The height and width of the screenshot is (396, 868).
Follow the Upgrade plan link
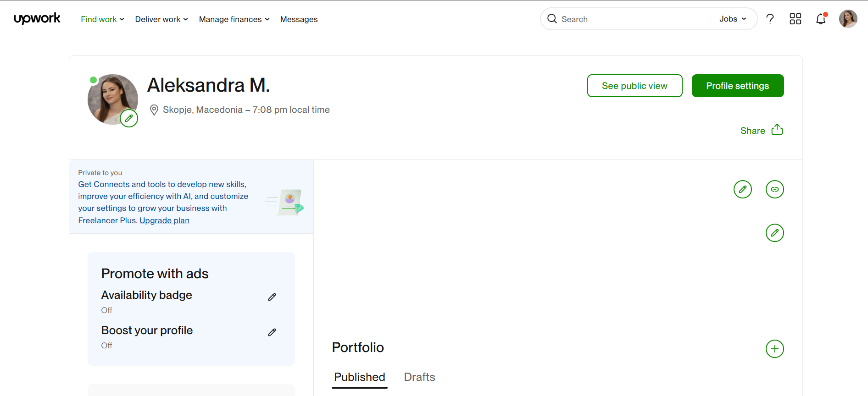[x=164, y=220]
